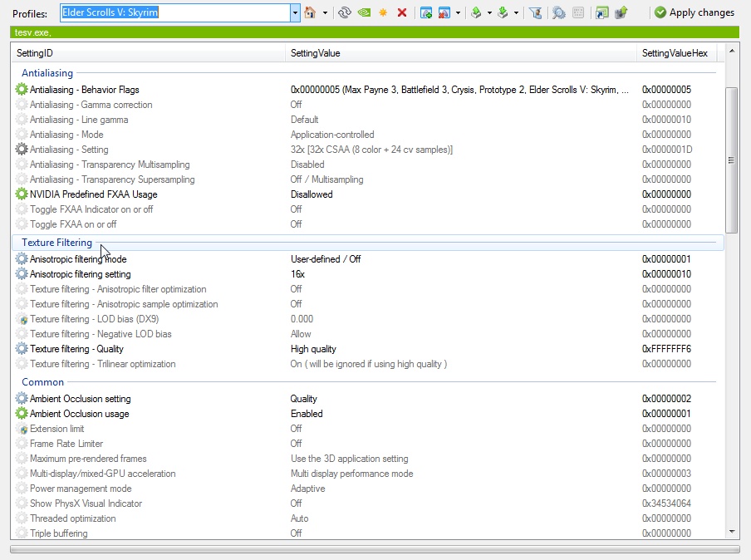Screen dimensions: 751x560
Task: Click the last toolbar icon with green arrow
Action: click(x=621, y=13)
